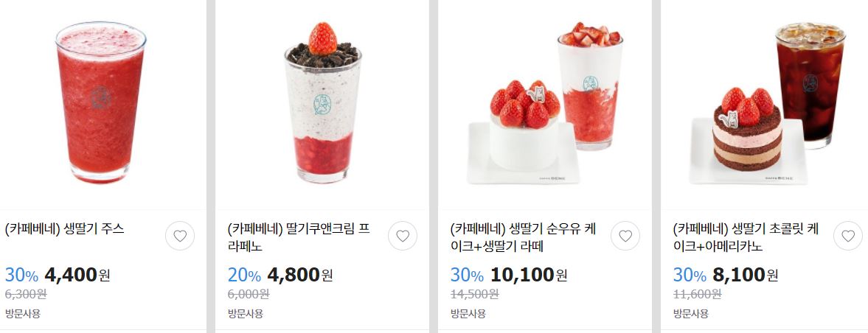This screenshot has height=333, width=868.
Task: Click 방문사용 label under strawberry juice
Action: click(22, 314)
